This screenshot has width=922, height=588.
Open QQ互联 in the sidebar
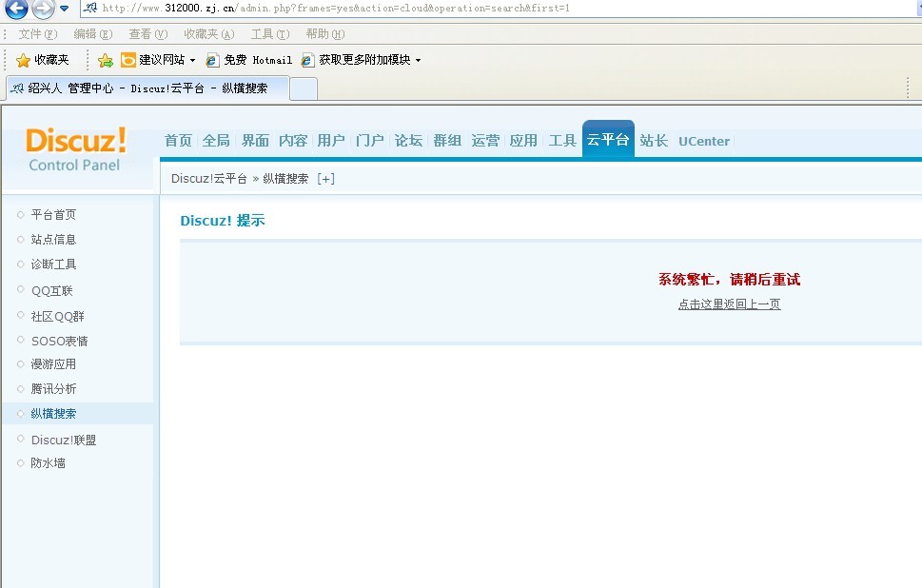(51, 290)
